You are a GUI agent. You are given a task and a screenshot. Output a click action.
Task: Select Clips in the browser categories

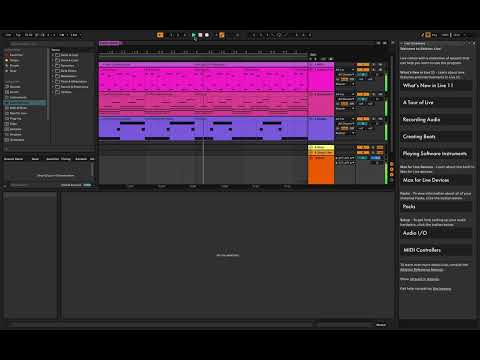(13, 124)
